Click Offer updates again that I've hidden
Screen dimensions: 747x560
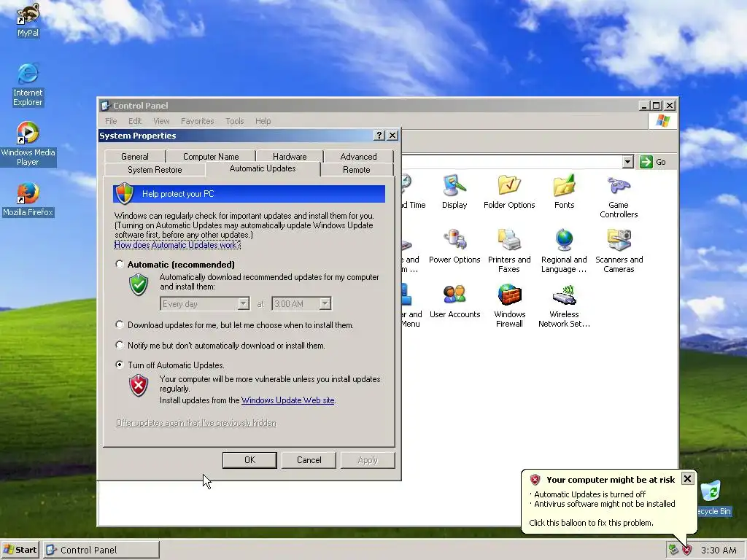click(x=196, y=423)
